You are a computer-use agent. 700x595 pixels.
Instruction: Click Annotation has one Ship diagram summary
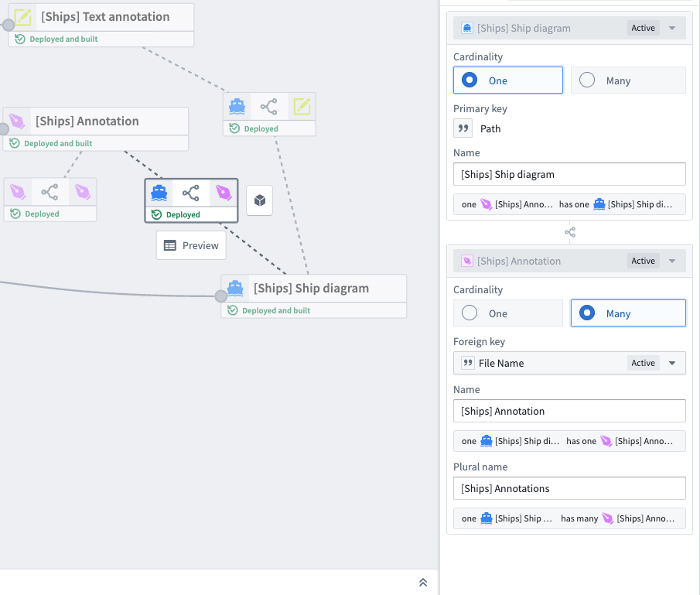point(569,204)
